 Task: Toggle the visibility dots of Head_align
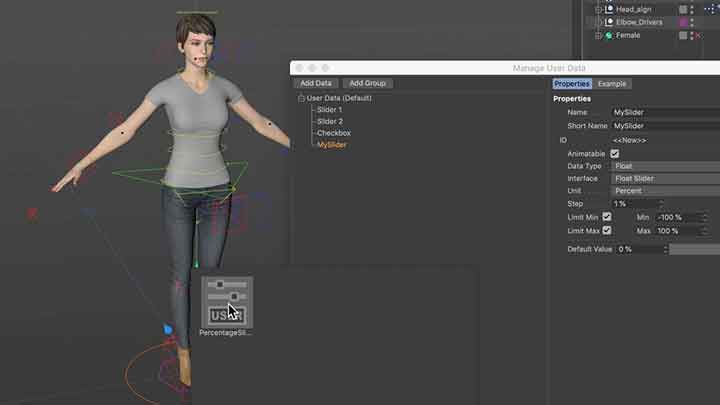(x=692, y=9)
